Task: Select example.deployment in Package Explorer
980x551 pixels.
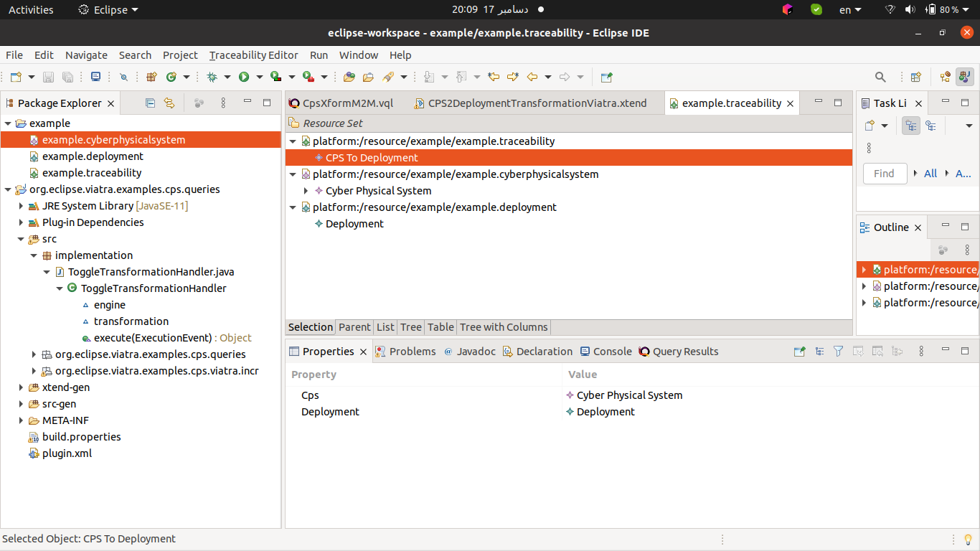Action: coord(93,156)
